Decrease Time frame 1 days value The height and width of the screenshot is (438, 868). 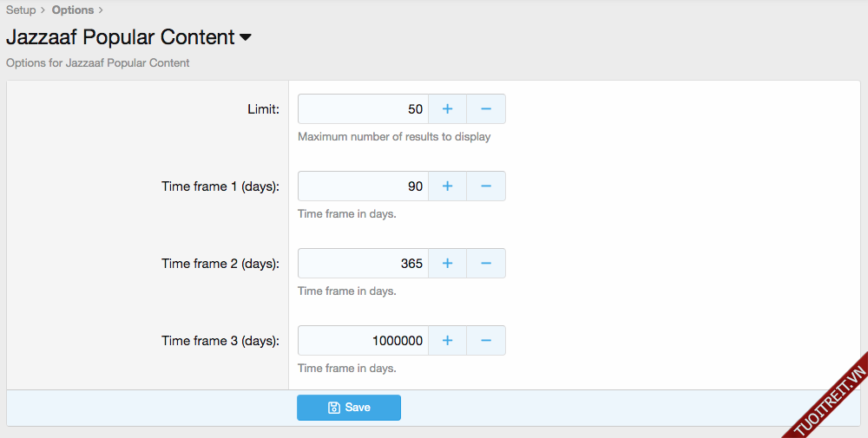[x=486, y=186]
